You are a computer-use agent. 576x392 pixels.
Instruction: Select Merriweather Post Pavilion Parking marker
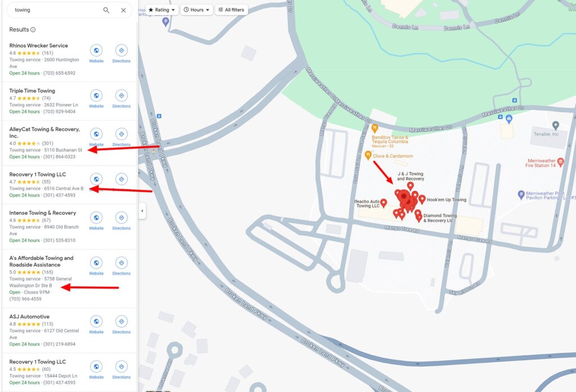[x=521, y=195]
